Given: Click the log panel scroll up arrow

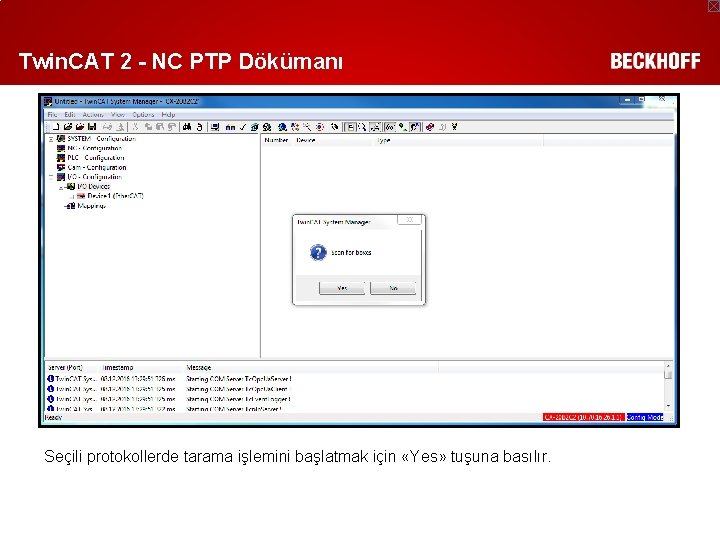Looking at the screenshot, I should pyautogui.click(x=668, y=366).
